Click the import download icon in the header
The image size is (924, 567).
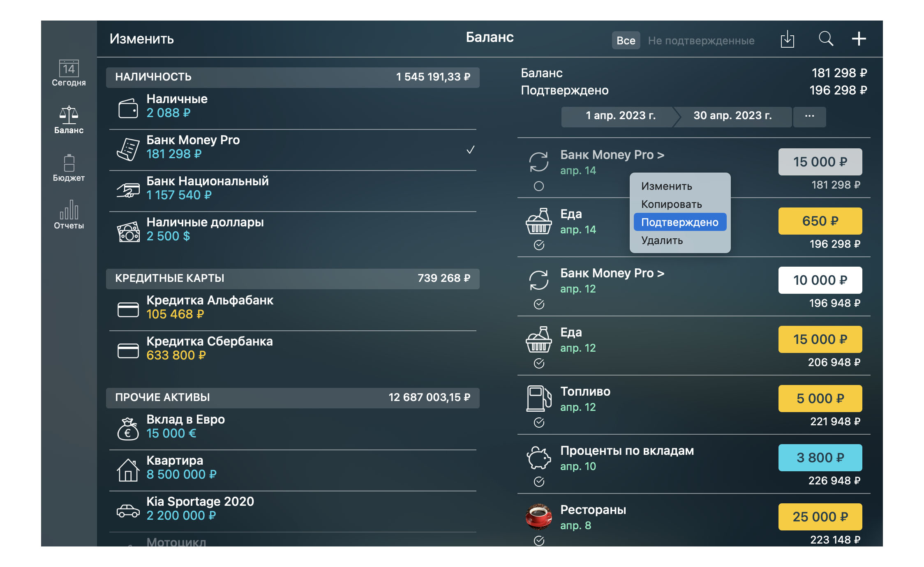[x=787, y=39]
